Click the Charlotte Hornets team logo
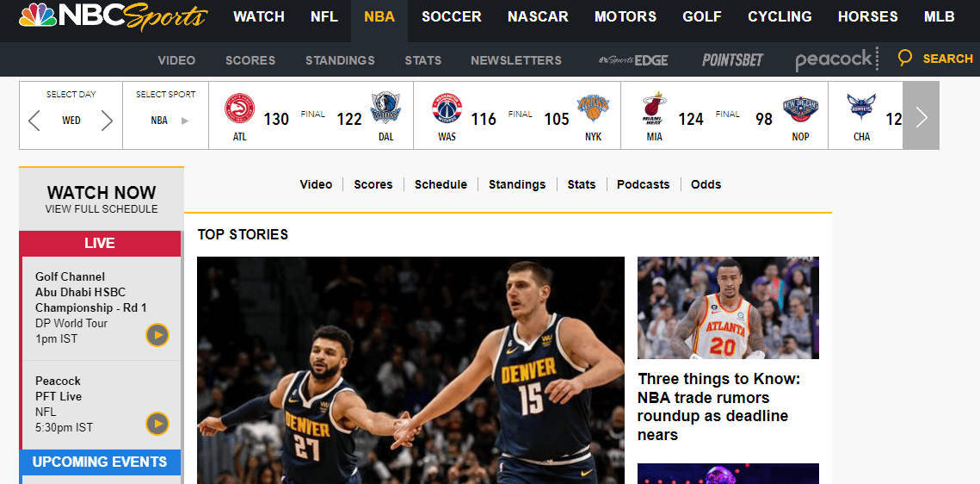Viewport: 980px width, 484px height. [x=861, y=107]
